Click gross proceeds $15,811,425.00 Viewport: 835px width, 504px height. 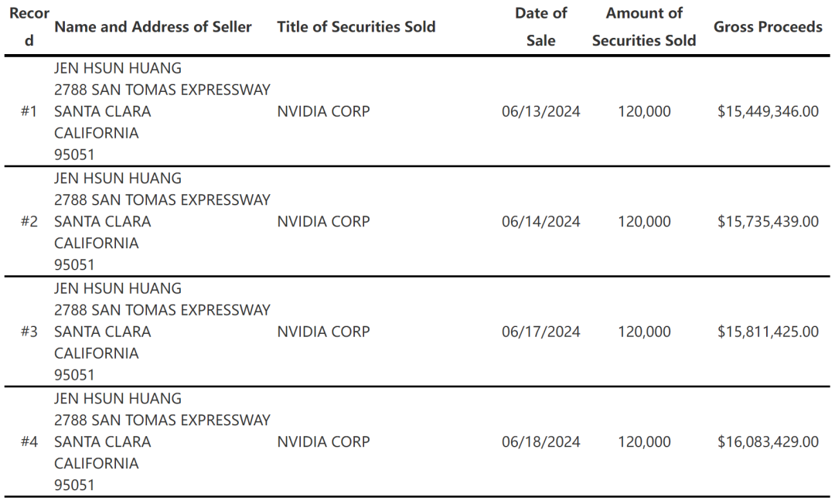coord(768,332)
